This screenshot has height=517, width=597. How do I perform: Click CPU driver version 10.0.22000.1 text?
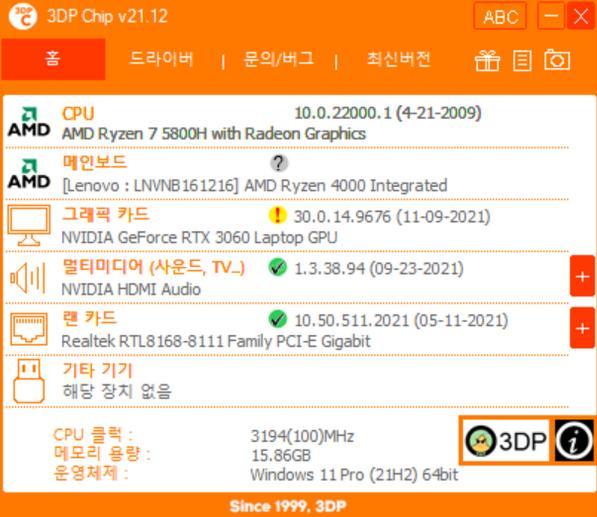pos(388,113)
